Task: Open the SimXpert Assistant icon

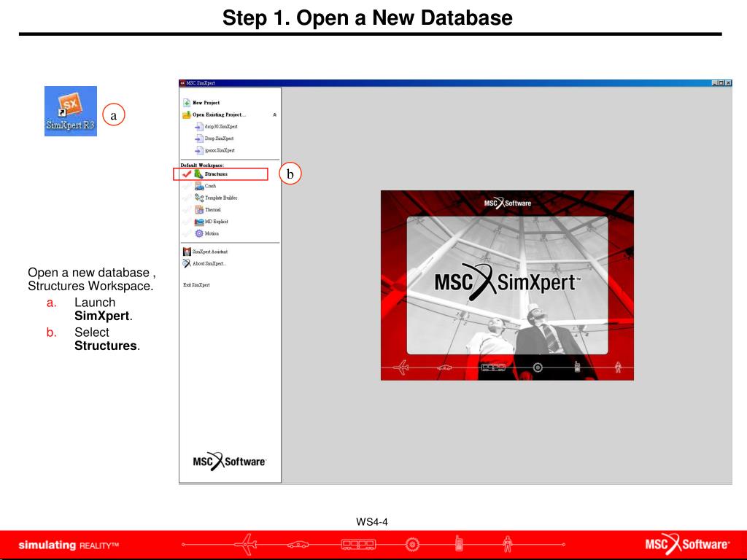Action: (187, 252)
